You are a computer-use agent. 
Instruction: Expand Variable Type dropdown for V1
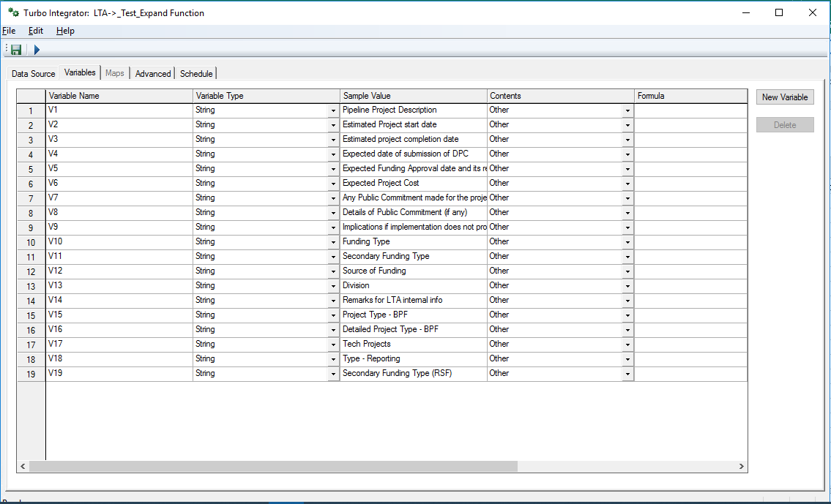333,110
